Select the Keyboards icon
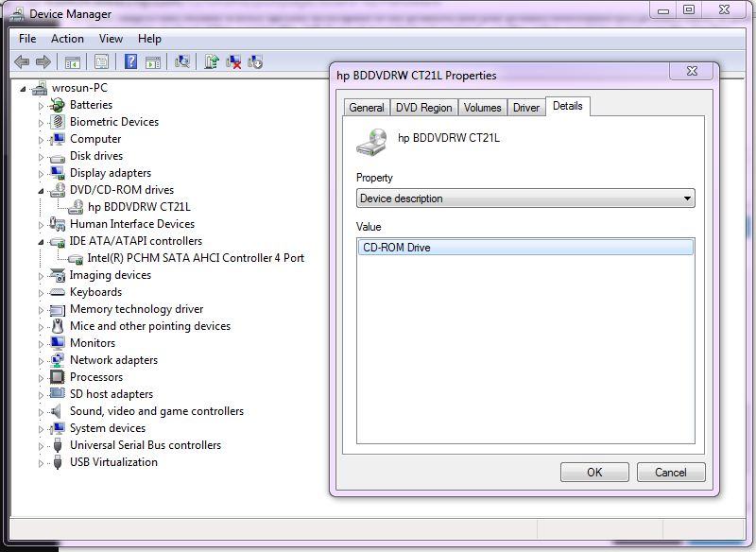Screen dimensions: 756x552 tap(58, 292)
